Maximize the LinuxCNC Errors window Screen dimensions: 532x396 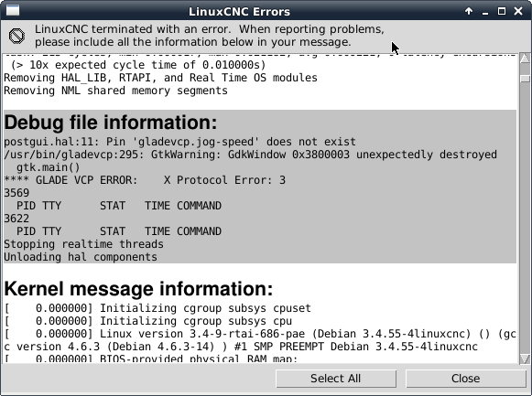pyautogui.click(x=502, y=11)
